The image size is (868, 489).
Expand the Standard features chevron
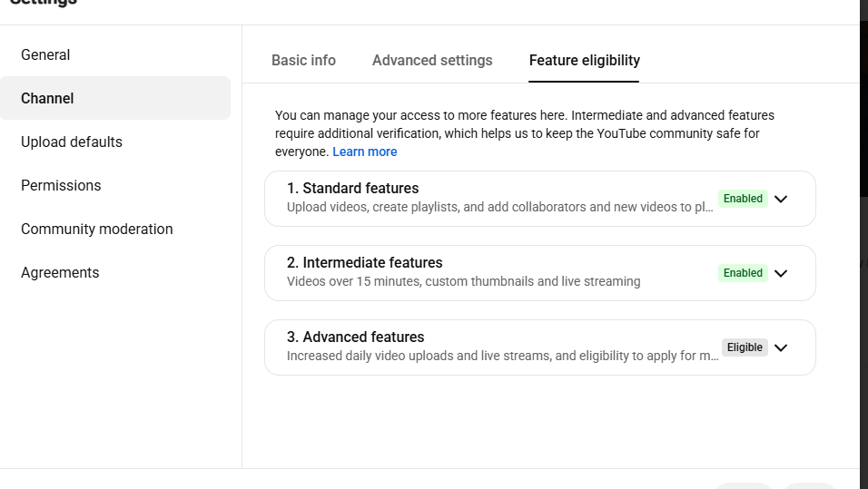pos(781,199)
